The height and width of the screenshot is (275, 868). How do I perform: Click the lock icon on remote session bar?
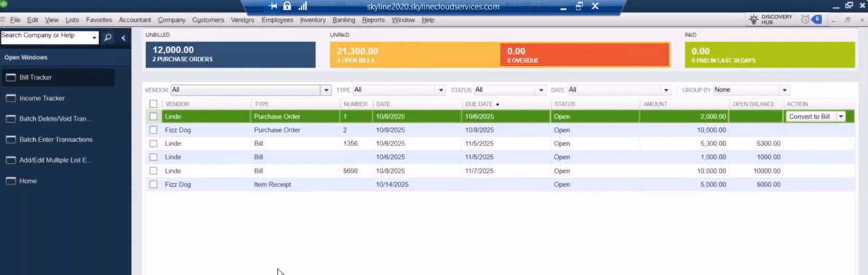[287, 6]
